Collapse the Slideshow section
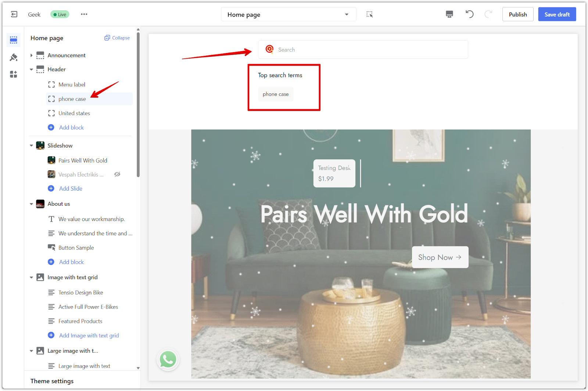Viewport: 588px width, 391px height. pos(32,146)
